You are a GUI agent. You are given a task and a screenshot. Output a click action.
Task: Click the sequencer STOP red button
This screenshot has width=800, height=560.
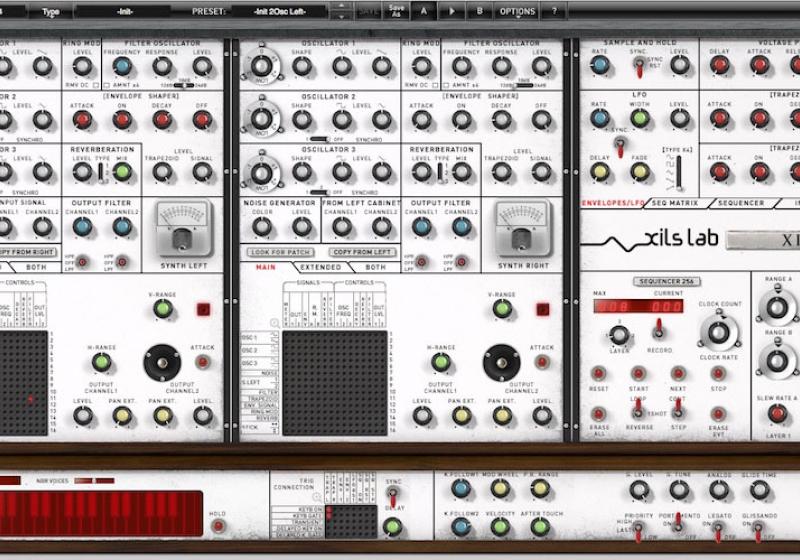718,373
